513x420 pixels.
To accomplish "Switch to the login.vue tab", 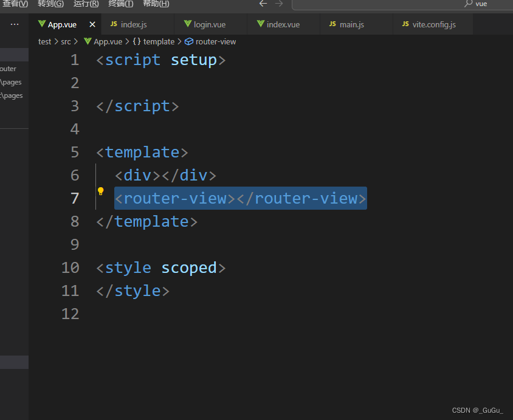I will point(211,24).
